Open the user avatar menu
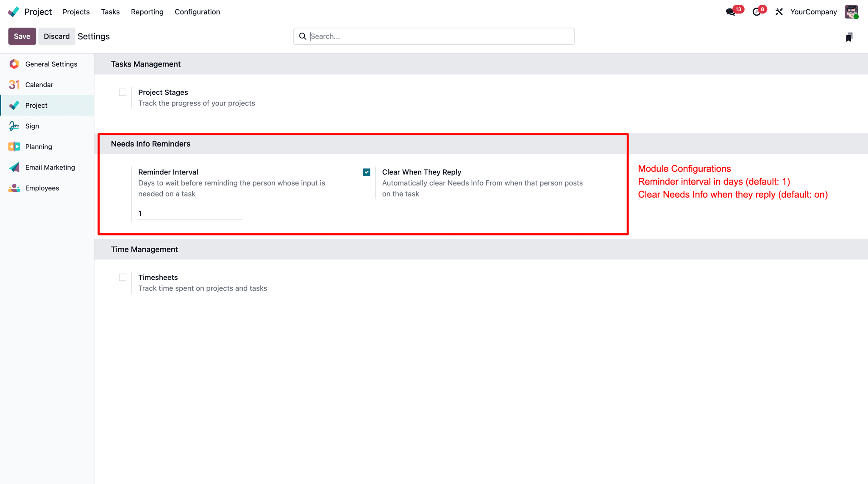 pyautogui.click(x=851, y=12)
